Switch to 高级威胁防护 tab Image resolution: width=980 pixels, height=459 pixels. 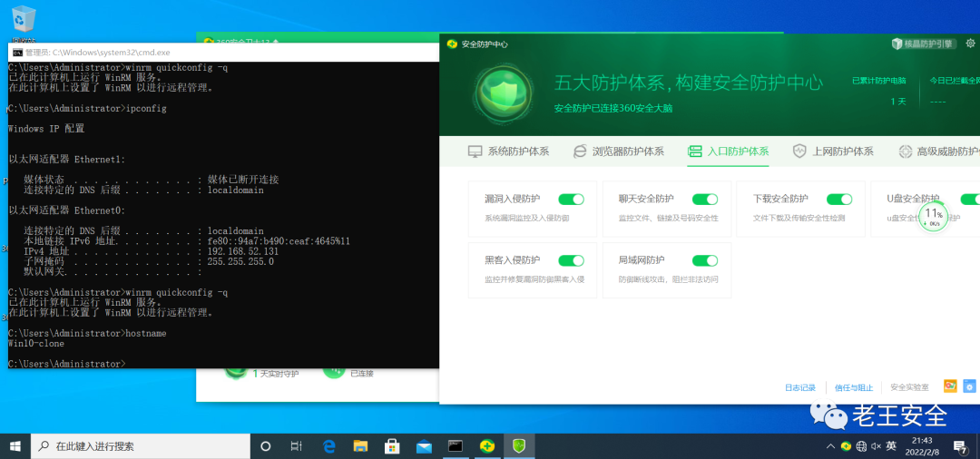939,151
